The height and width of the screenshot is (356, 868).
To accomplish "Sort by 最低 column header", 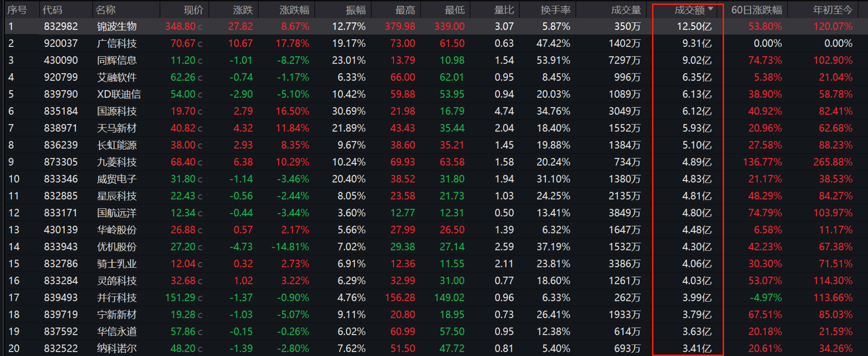I will tap(454, 10).
